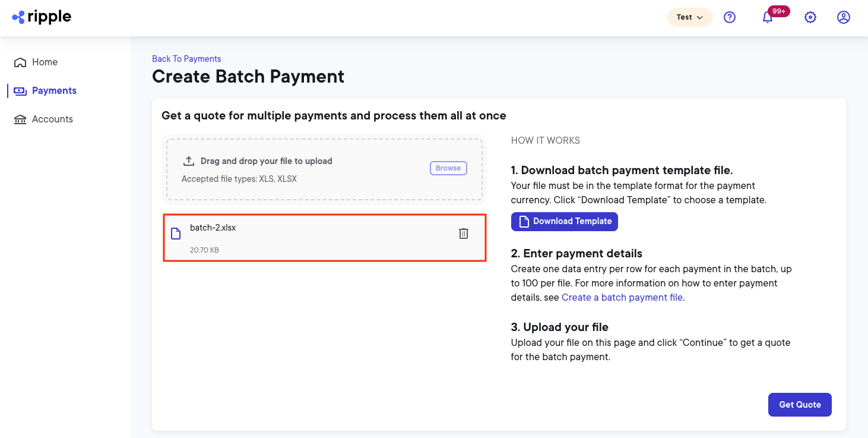Click the Payments card icon in sidebar
The image size is (868, 438).
click(20, 90)
